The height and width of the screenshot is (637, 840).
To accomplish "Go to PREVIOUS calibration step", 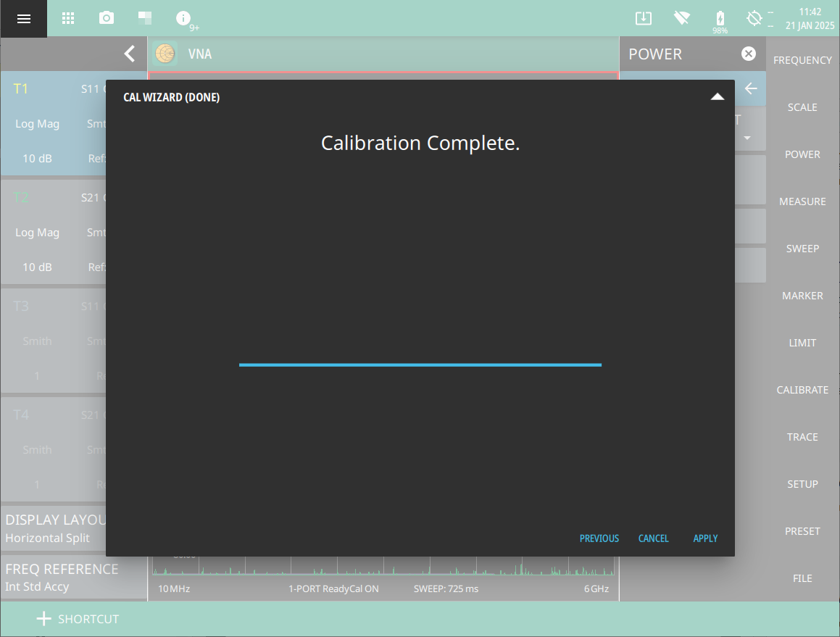I will (599, 538).
